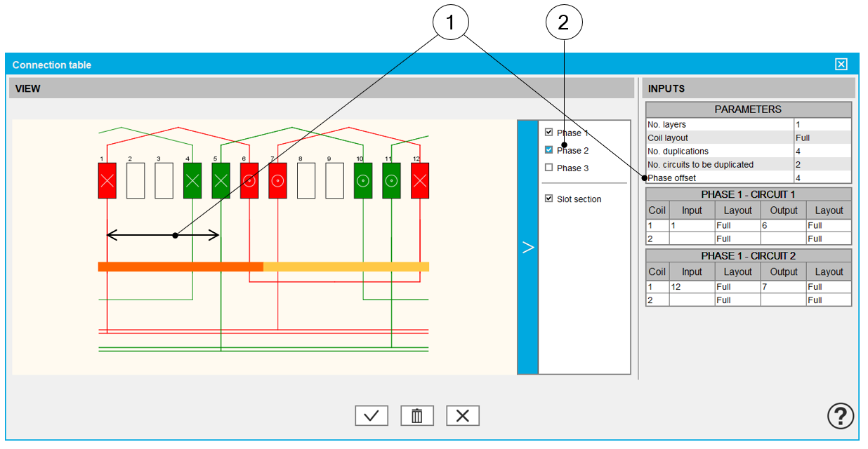The image size is (868, 449).
Task: Select red slot 1 in winding diagram
Action: pos(107,180)
